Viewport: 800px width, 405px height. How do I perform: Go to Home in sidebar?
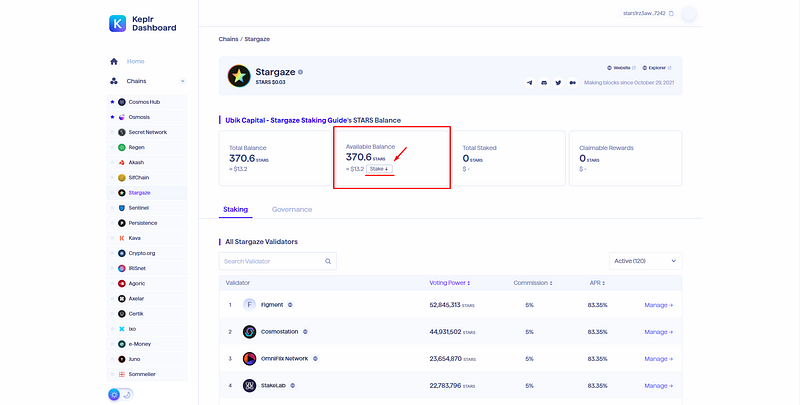(135, 61)
